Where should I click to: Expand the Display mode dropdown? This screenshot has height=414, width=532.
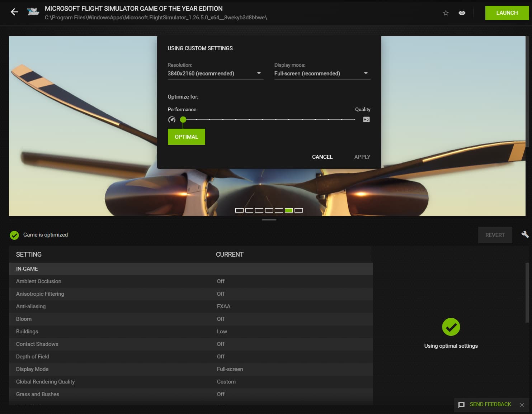(322, 73)
